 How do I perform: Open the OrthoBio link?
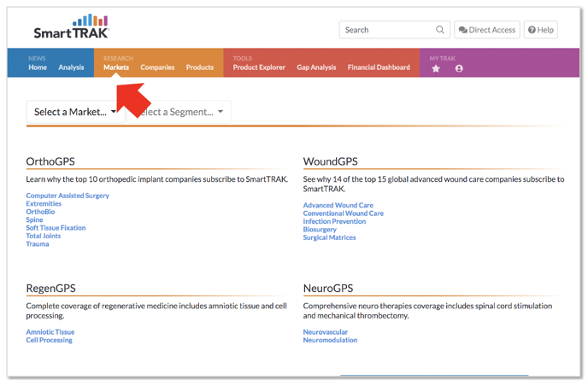coord(40,212)
